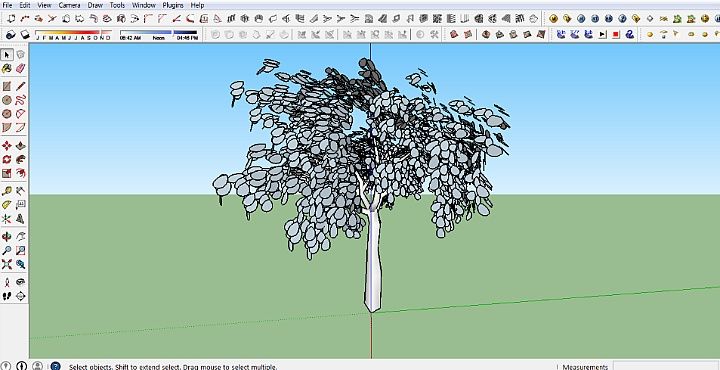Select the Zoom Window tool
The image size is (720, 370).
pos(20,250)
